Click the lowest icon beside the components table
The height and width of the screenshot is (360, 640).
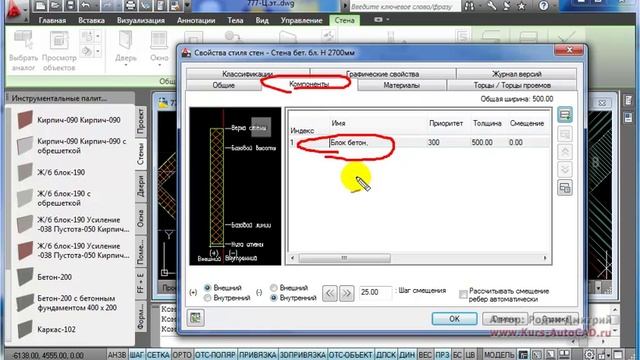[565, 188]
